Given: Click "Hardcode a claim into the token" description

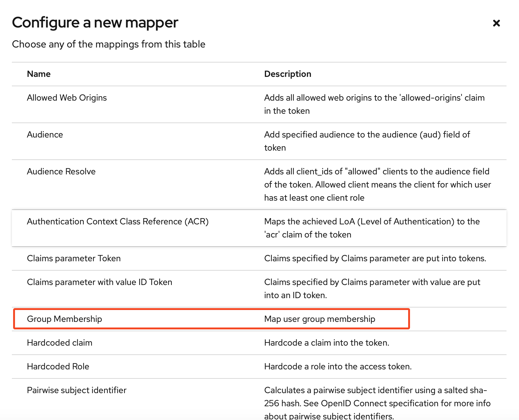Looking at the screenshot, I should coord(326,343).
